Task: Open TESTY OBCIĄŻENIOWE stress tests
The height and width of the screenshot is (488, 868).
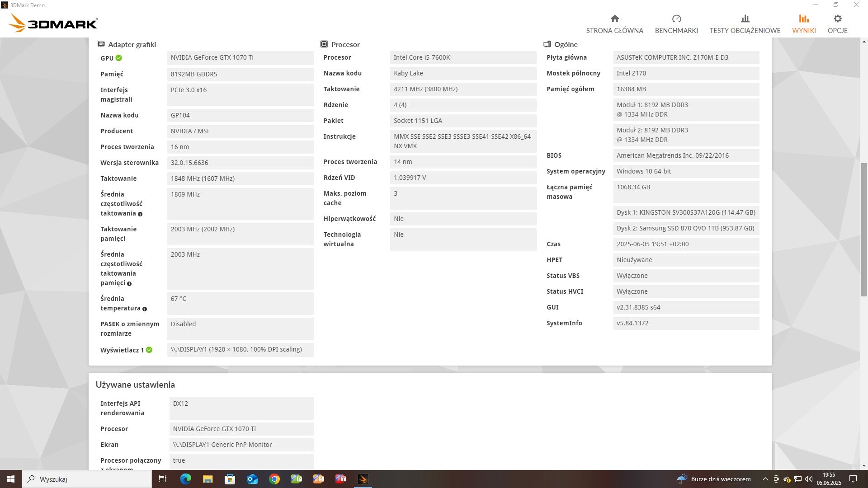Action: pyautogui.click(x=745, y=24)
